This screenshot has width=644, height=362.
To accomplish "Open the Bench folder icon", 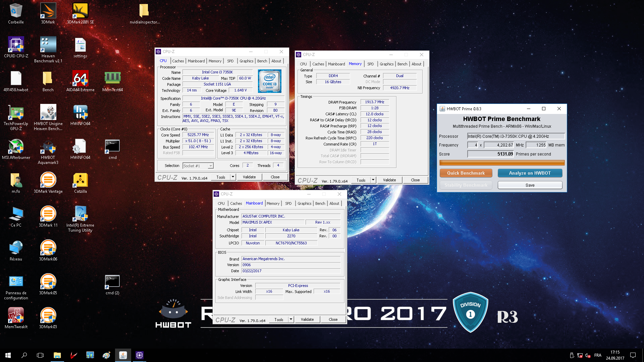I will pyautogui.click(x=48, y=81).
